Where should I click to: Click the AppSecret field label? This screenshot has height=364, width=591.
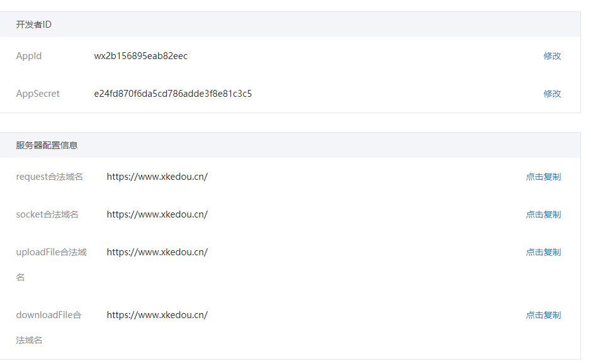click(38, 94)
